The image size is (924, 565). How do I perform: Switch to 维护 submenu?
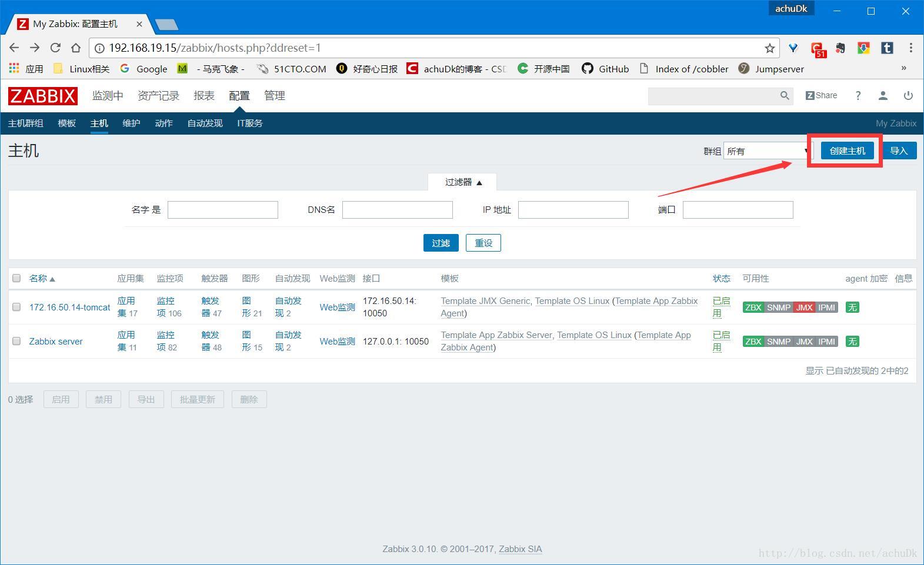131,123
